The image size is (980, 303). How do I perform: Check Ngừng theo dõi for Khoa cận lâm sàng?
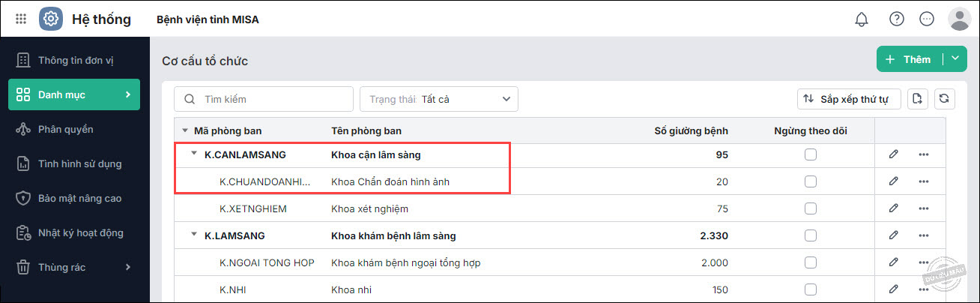(811, 154)
